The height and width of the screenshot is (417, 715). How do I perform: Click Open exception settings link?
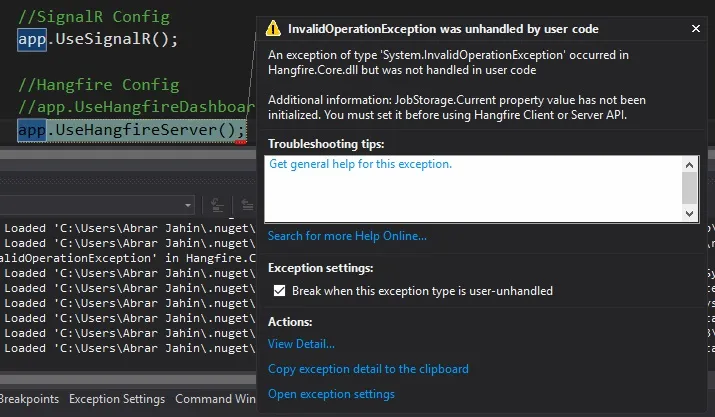331,394
